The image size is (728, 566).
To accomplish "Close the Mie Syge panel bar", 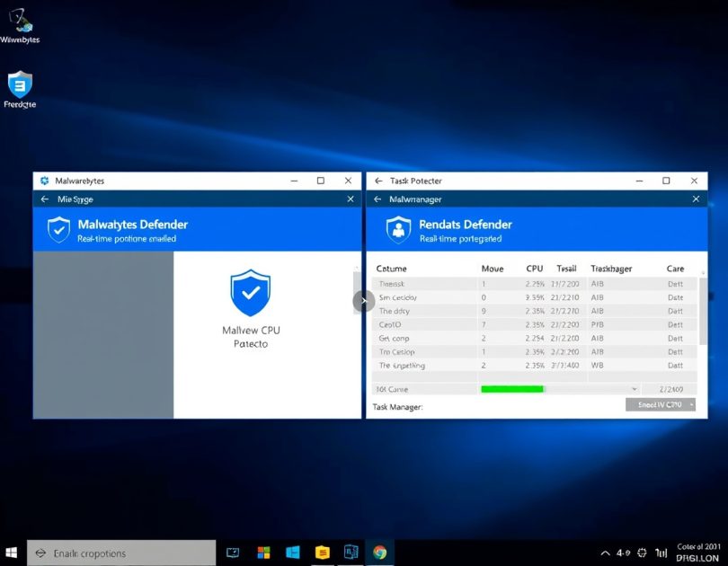I will [351, 199].
